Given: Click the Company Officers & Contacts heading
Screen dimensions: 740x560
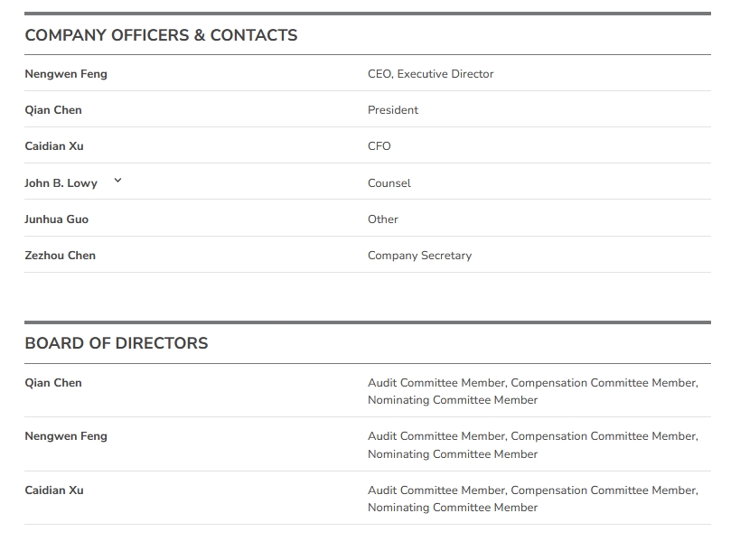Looking at the screenshot, I should [161, 35].
